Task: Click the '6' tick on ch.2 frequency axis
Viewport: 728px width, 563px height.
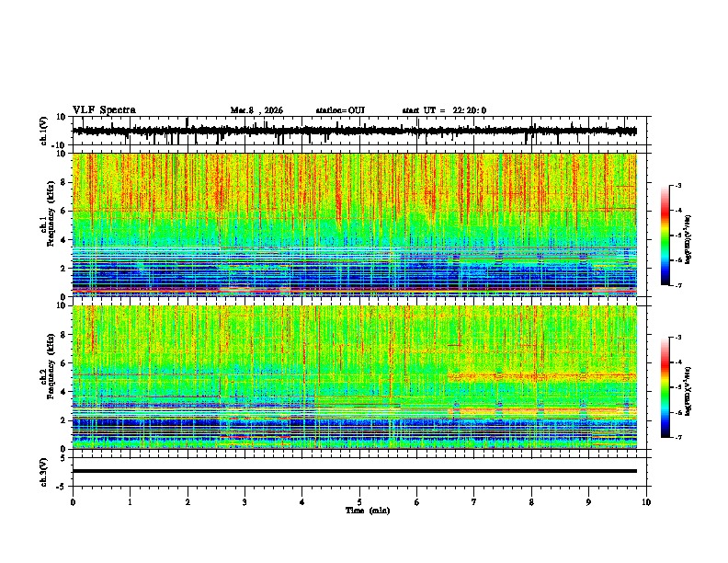Action: pyautogui.click(x=63, y=363)
